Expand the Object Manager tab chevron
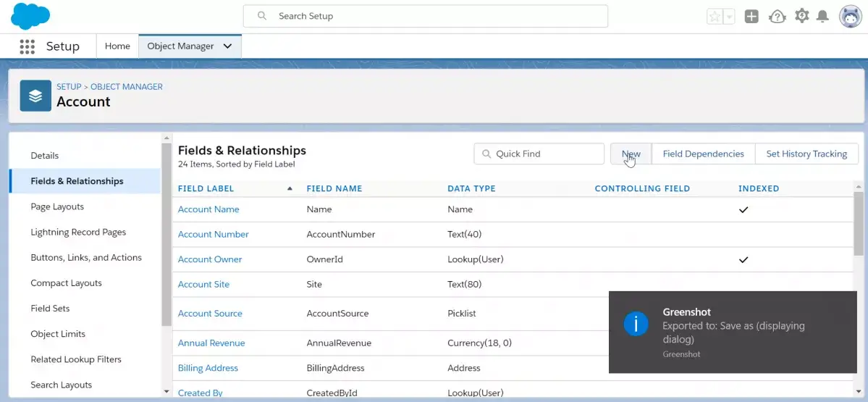Screen dimensions: 868x402 click(x=227, y=46)
